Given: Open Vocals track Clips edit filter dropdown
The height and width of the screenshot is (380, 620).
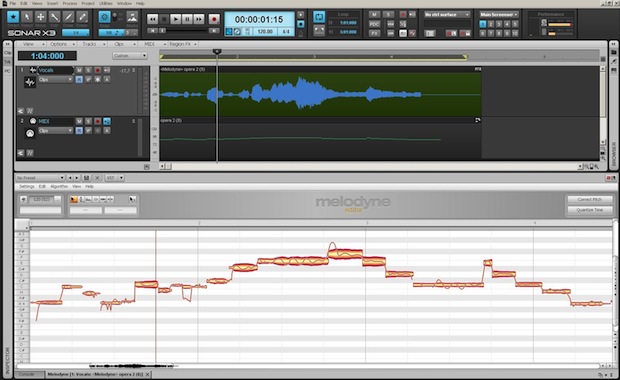Looking at the screenshot, I should click(55, 79).
